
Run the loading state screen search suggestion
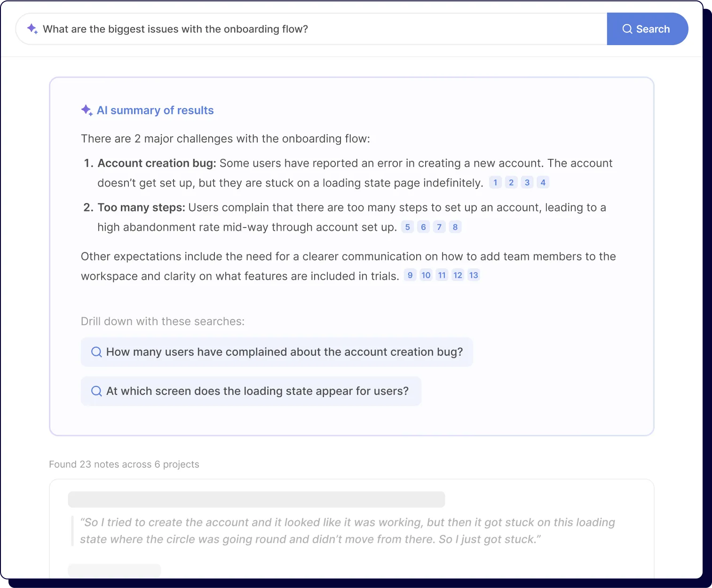pos(251,391)
